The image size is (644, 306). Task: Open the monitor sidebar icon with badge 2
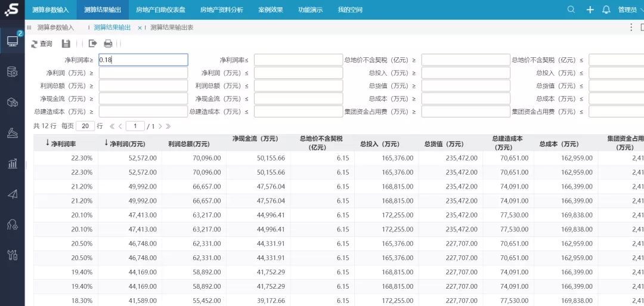pos(13,41)
